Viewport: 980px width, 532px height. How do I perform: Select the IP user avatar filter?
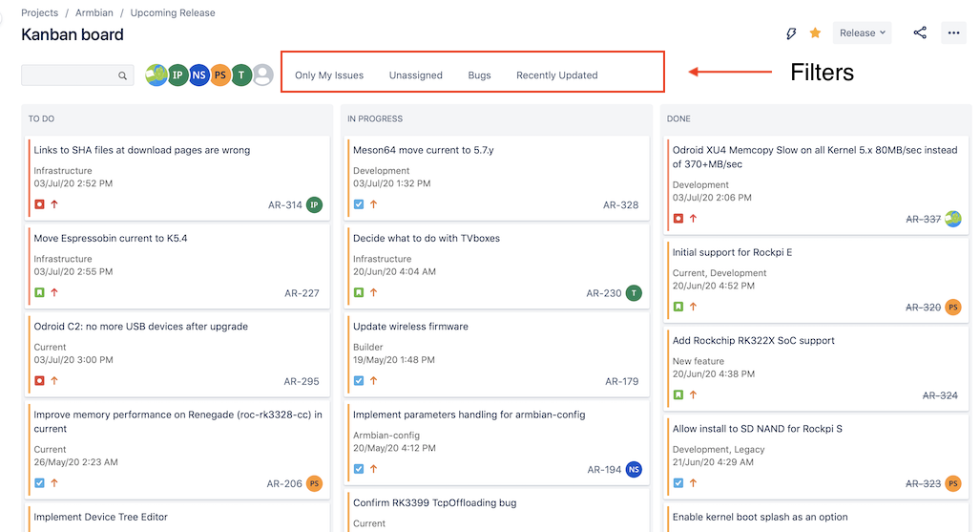[x=177, y=75]
